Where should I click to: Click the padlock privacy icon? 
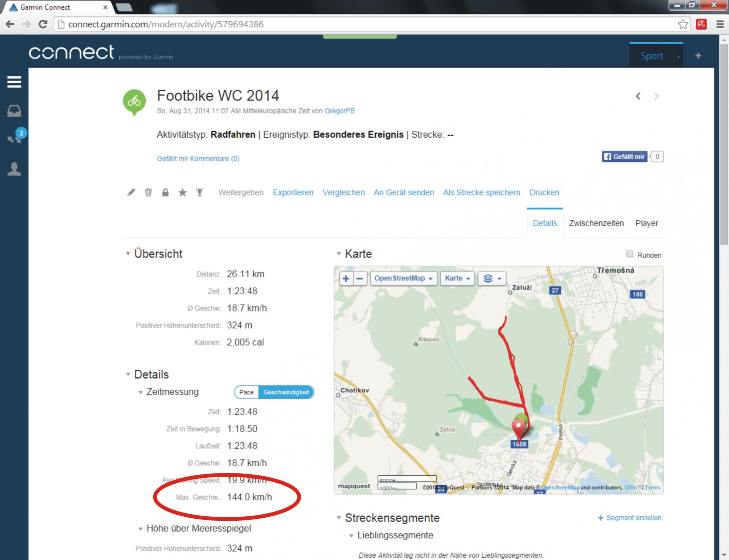(165, 192)
